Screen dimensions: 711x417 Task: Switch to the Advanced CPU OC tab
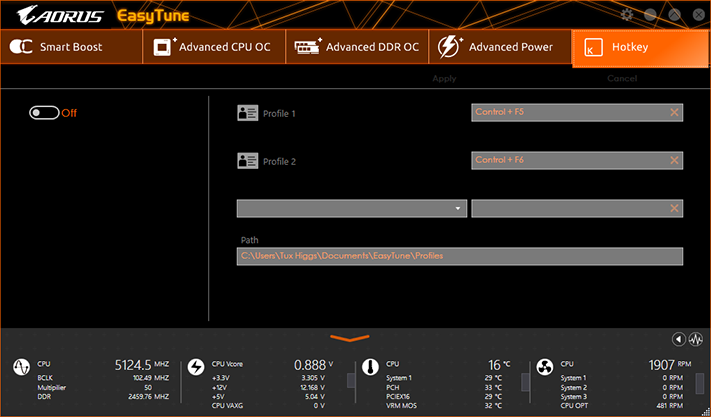point(214,47)
